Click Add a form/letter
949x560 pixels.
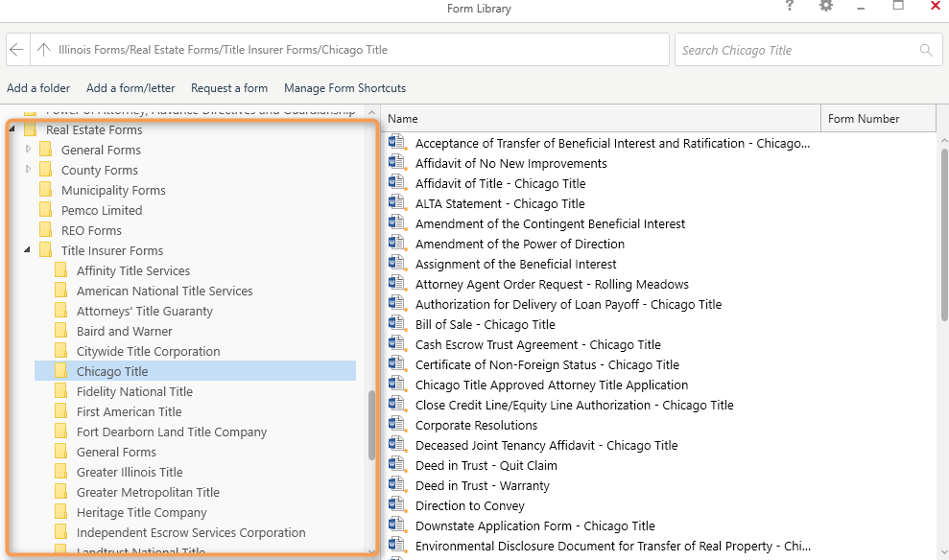[x=130, y=88]
